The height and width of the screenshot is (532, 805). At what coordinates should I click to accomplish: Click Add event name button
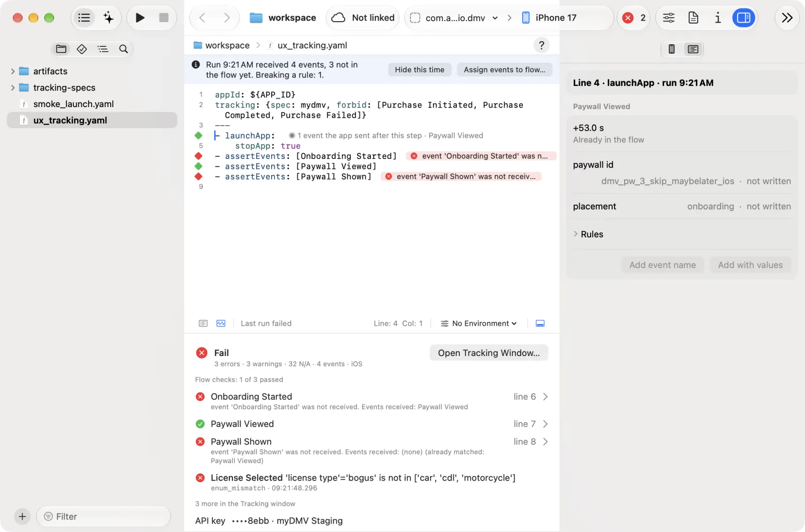click(x=663, y=265)
